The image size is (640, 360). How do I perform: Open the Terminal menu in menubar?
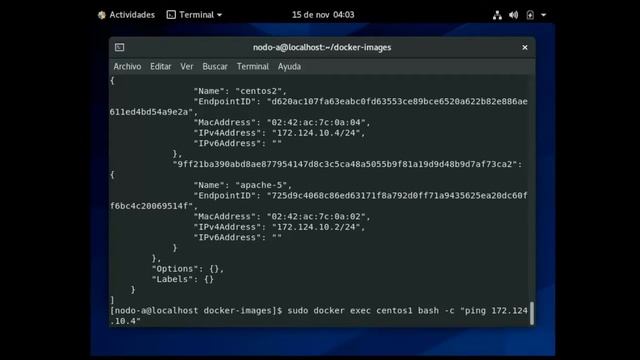[253, 67]
